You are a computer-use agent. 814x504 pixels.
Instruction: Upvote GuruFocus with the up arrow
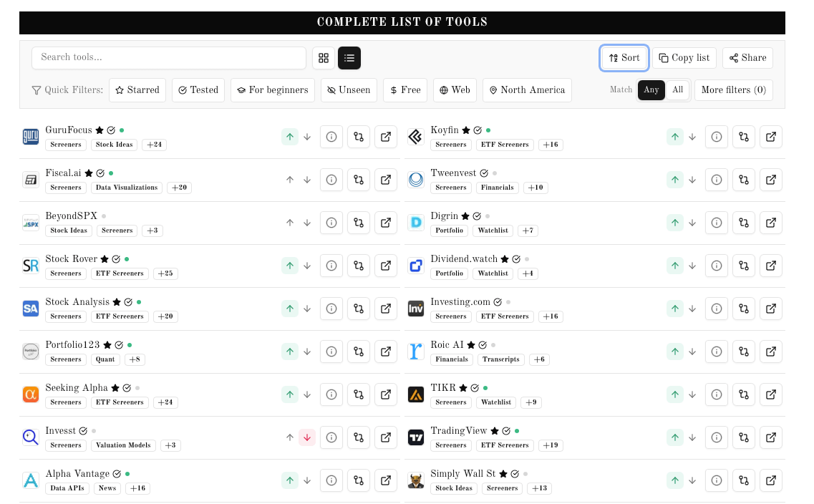tap(290, 137)
